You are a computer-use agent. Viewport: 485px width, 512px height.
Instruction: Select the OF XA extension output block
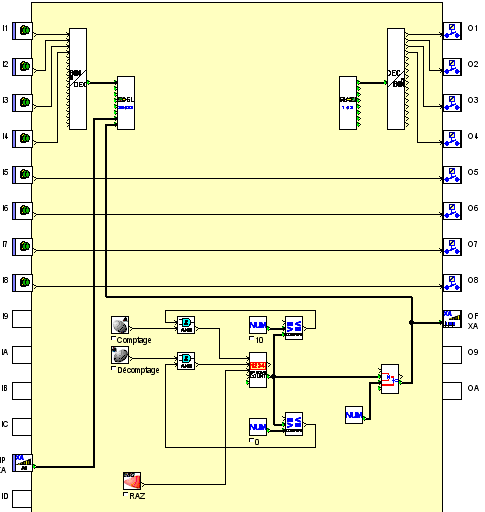point(452,319)
